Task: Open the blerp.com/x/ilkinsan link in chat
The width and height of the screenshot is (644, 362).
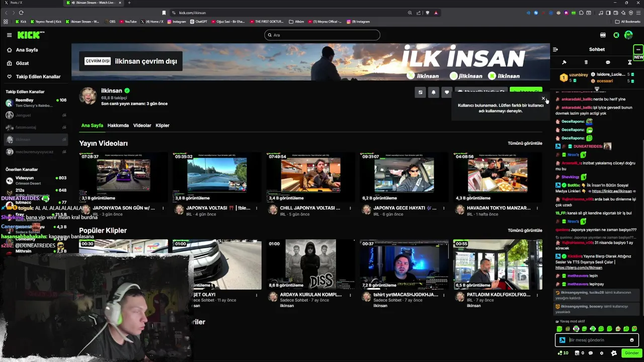Action: (x=579, y=268)
